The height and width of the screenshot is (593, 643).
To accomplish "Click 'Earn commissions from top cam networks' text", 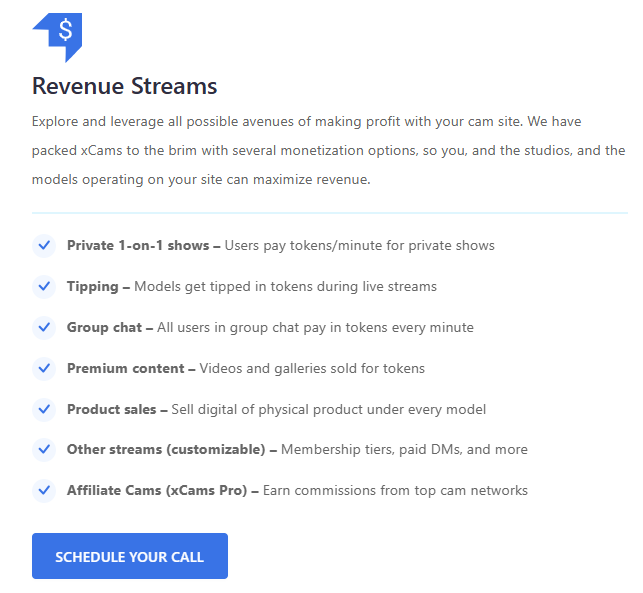I will (395, 490).
